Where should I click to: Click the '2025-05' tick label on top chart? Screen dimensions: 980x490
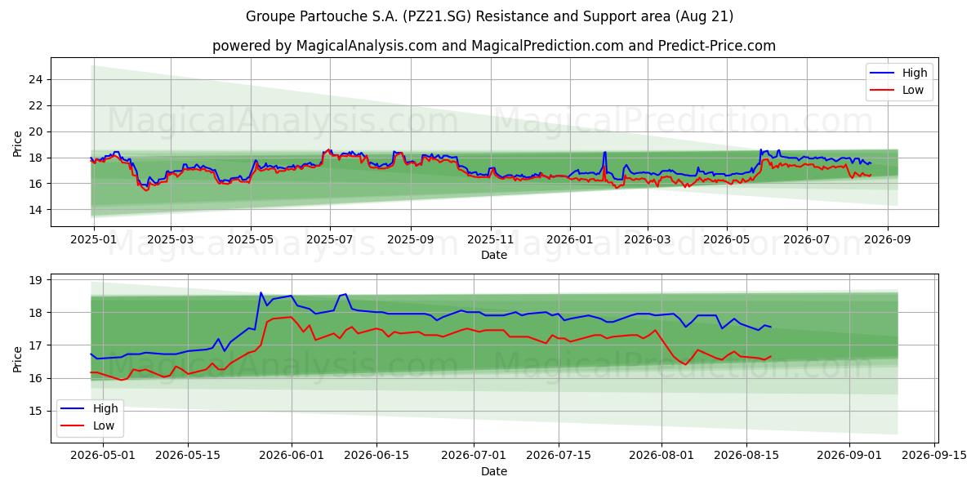(x=250, y=239)
